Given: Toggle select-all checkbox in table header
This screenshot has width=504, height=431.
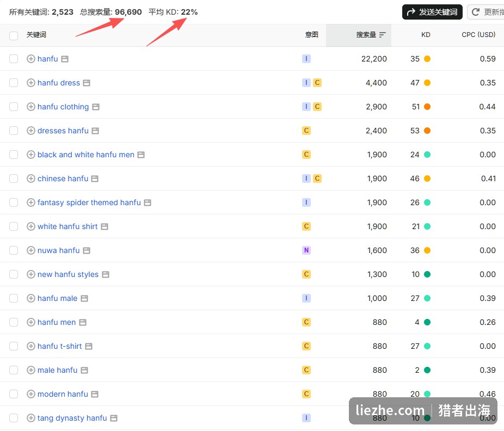Looking at the screenshot, I should pos(14,35).
